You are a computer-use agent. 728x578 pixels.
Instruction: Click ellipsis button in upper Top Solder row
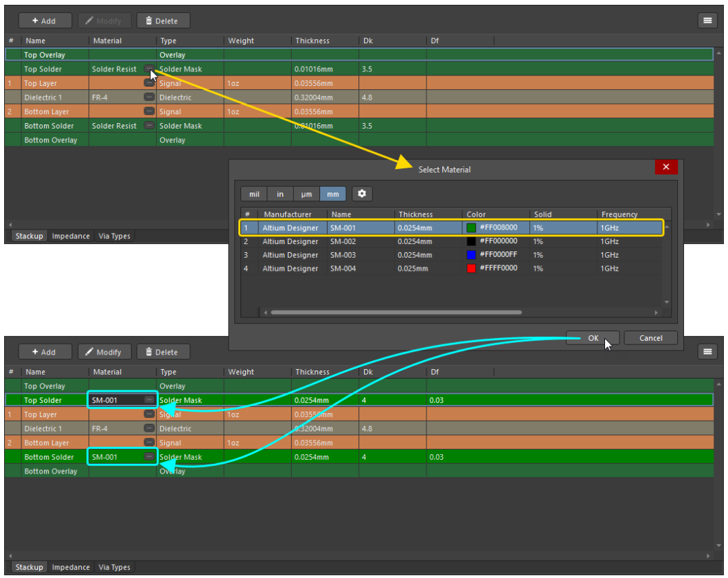click(x=149, y=69)
